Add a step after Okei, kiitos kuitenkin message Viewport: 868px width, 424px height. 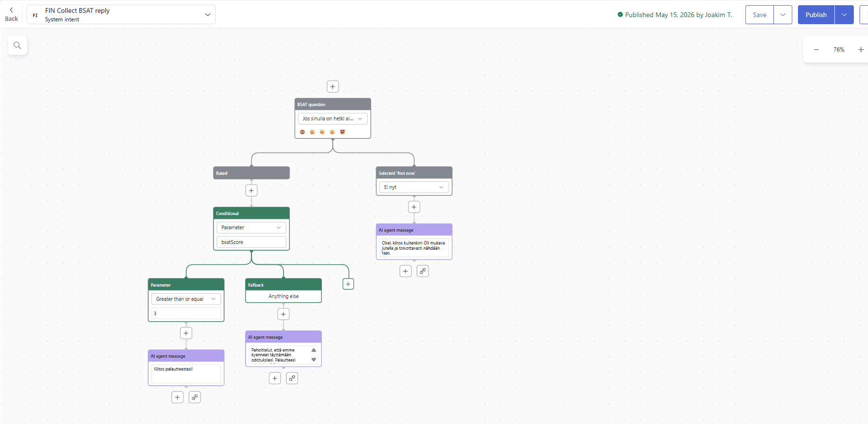pyautogui.click(x=406, y=271)
